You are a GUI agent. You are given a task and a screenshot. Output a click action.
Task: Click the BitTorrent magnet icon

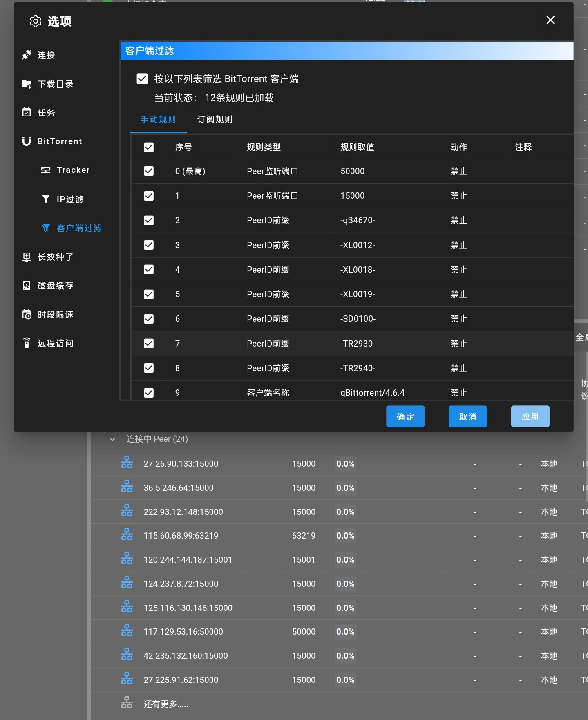(x=27, y=141)
